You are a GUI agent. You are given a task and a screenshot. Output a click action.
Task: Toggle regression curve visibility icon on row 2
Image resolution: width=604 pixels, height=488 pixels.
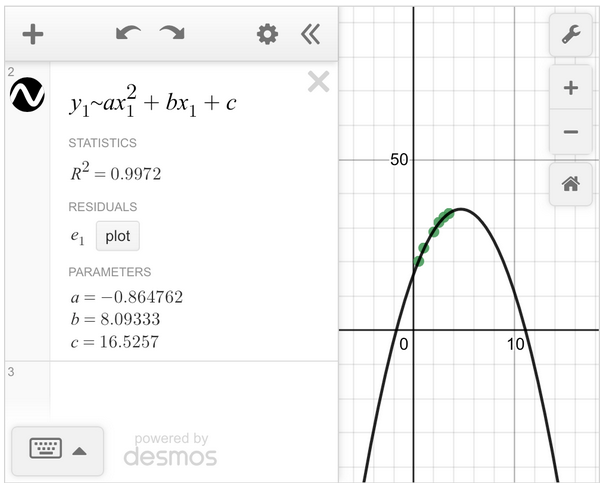[26, 95]
